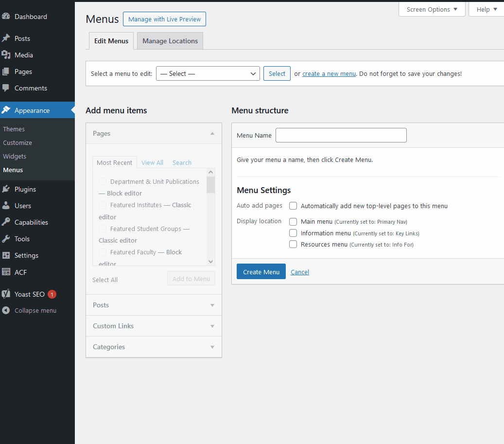This screenshot has width=504, height=444.
Task: Click the Create Menu button
Action: pyautogui.click(x=261, y=271)
